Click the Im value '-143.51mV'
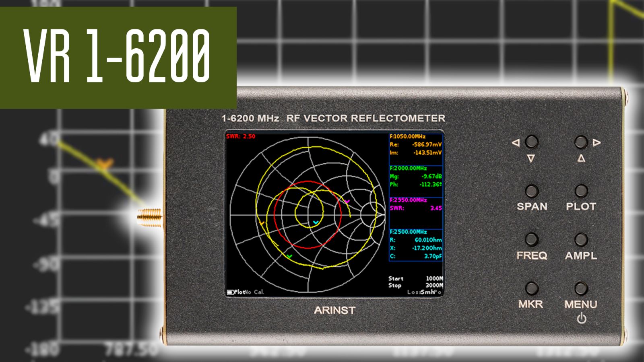 (427, 152)
